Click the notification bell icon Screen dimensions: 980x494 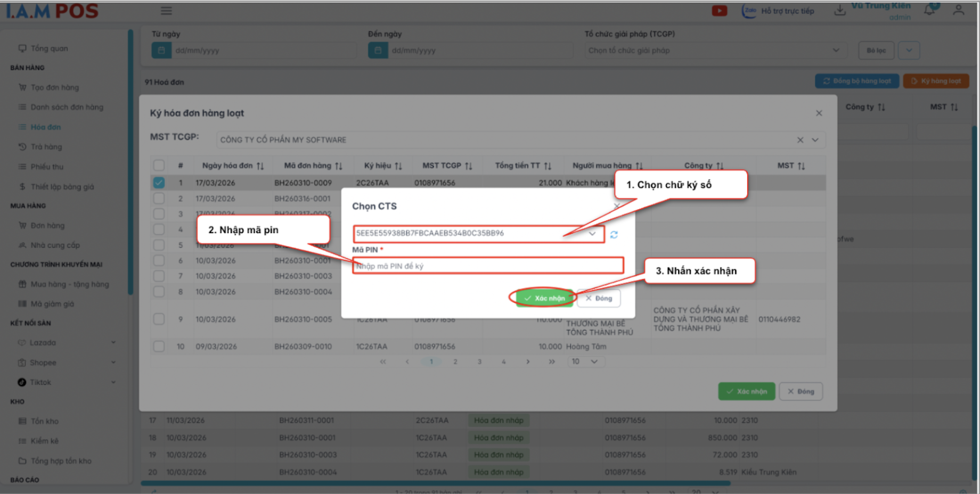pos(929,10)
